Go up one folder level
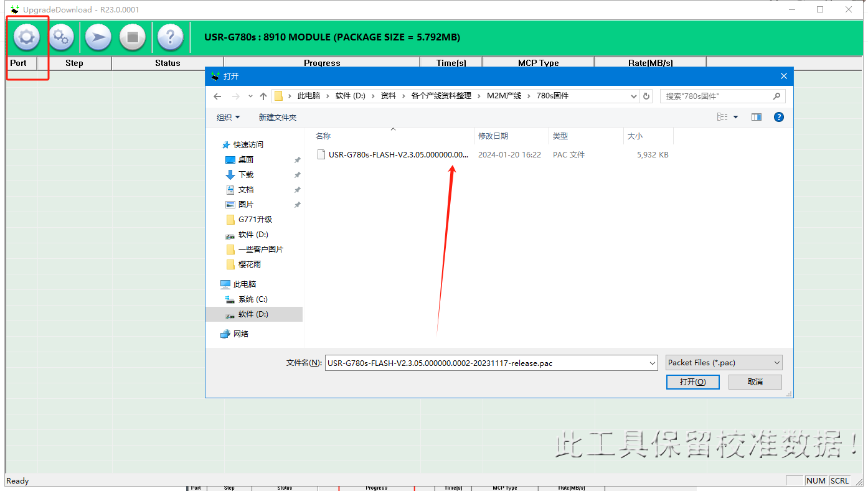The height and width of the screenshot is (491, 868). coord(263,96)
